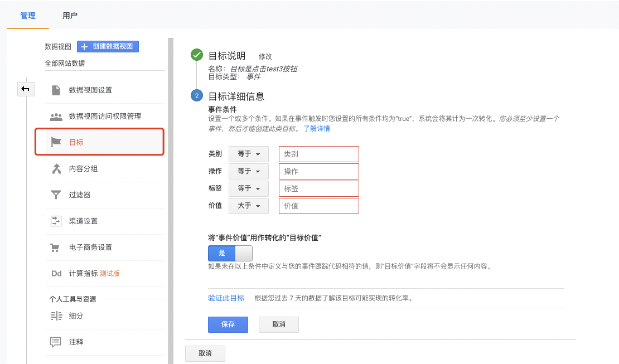Click the 渠道设置 icon

(x=56, y=221)
